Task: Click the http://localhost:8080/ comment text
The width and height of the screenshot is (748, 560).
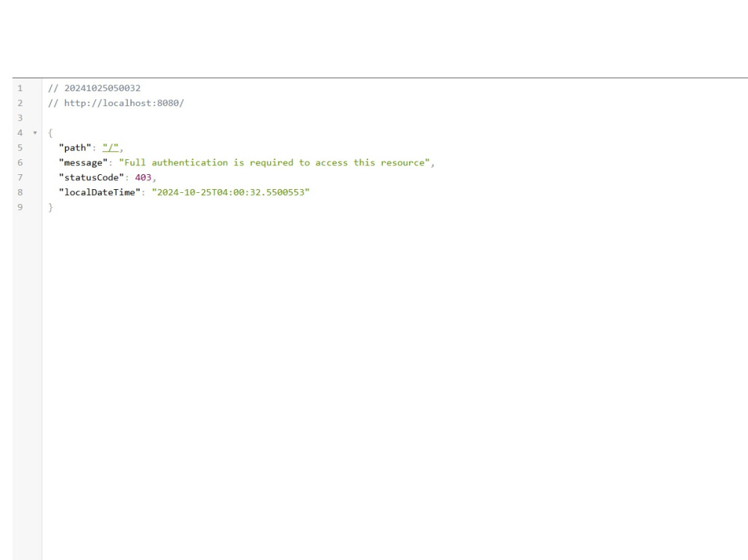Action: click(x=116, y=103)
